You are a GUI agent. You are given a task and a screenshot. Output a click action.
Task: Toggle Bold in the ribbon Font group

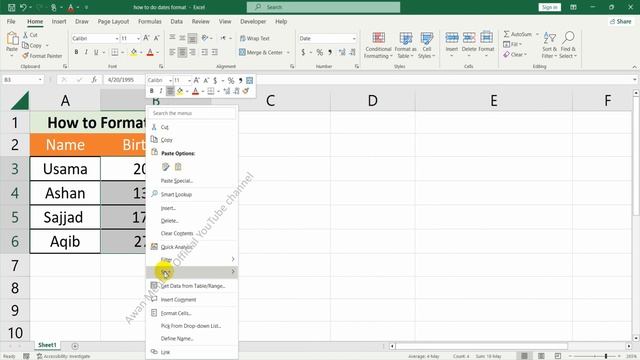76,52
